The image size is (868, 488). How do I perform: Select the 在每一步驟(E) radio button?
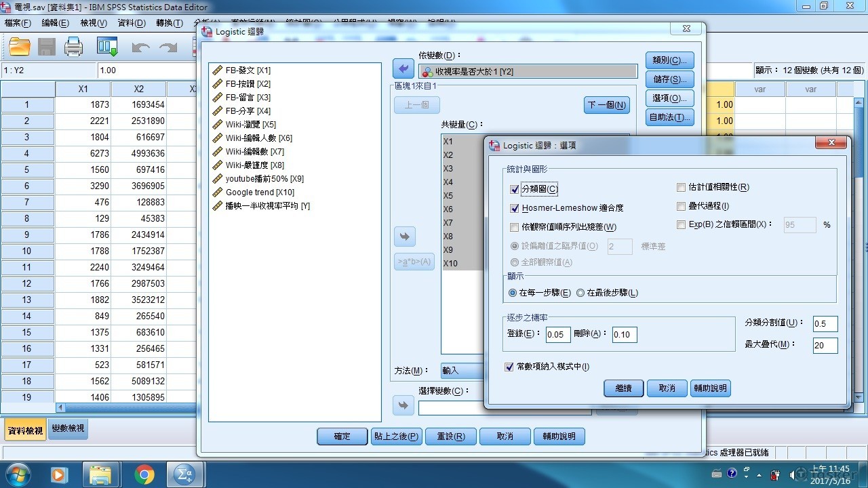513,293
